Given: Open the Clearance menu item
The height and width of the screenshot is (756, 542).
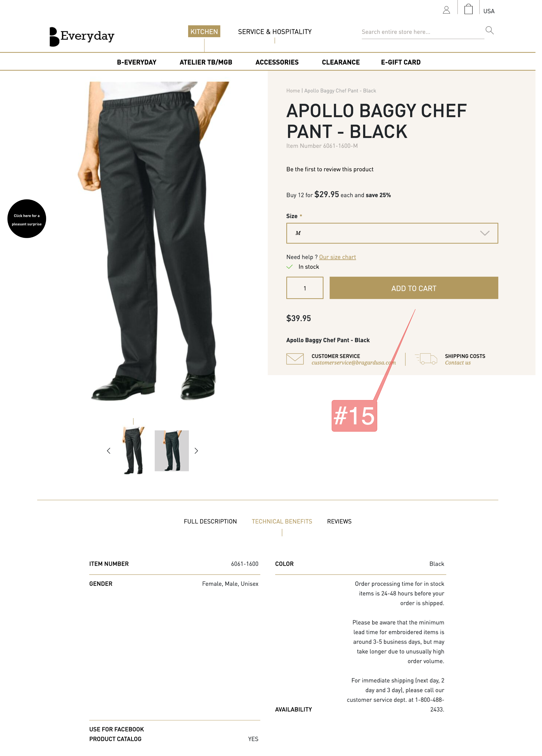Looking at the screenshot, I should (x=341, y=62).
